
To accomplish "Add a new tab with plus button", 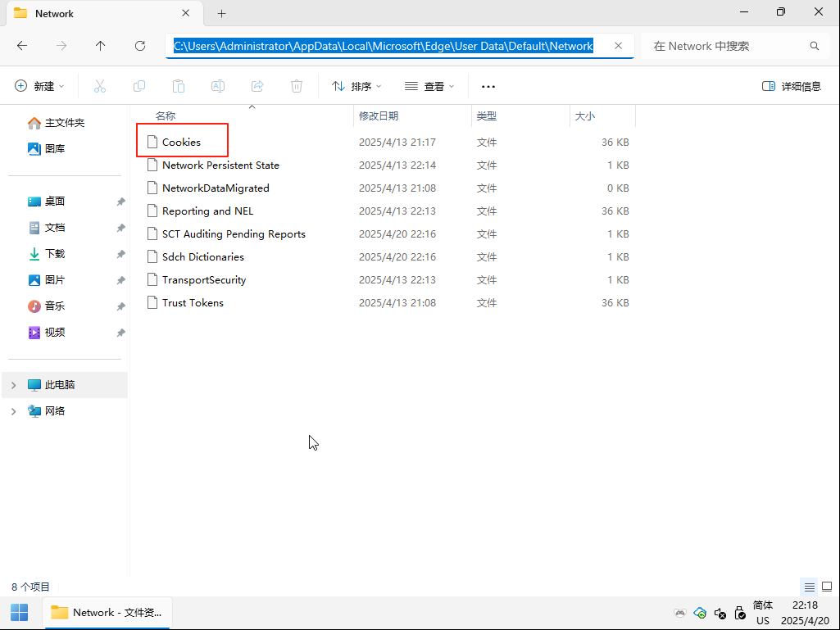I will 221,13.
